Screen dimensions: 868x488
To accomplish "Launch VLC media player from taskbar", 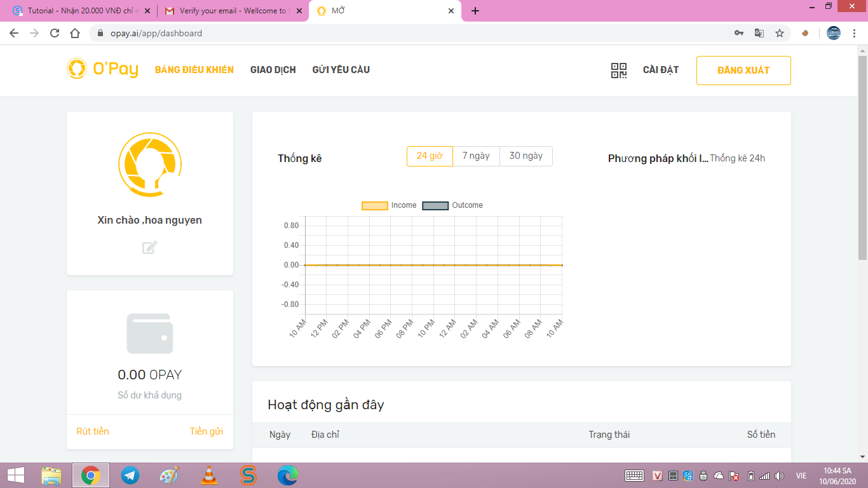I will (x=208, y=475).
